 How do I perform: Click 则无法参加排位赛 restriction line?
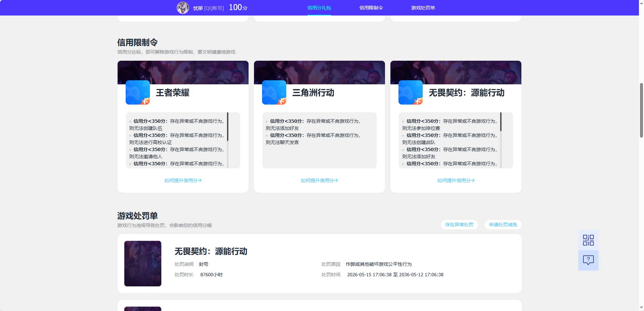421,128
